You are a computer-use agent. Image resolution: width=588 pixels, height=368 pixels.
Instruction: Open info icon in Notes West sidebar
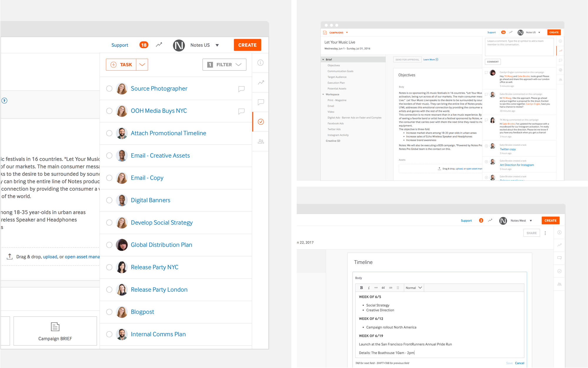click(x=559, y=233)
